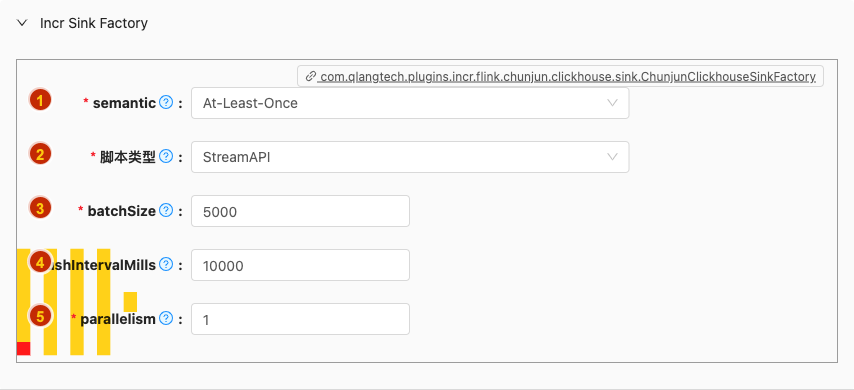Focus the parallelism field showing 1
854x390 pixels.
(x=300, y=319)
